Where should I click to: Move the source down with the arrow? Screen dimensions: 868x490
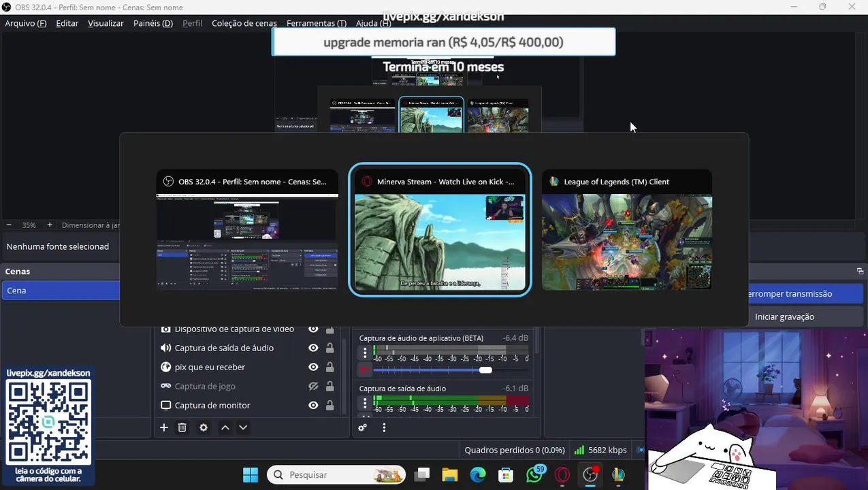point(243,427)
